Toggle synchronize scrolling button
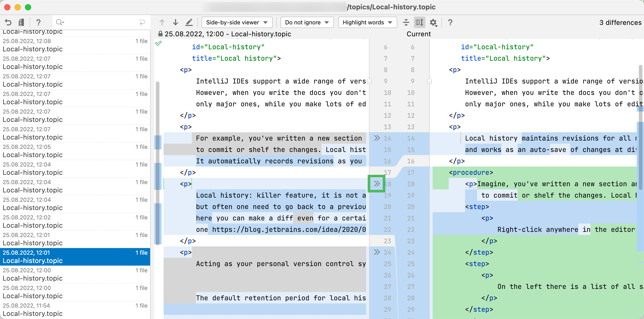This screenshot has width=644, height=319. click(x=419, y=22)
